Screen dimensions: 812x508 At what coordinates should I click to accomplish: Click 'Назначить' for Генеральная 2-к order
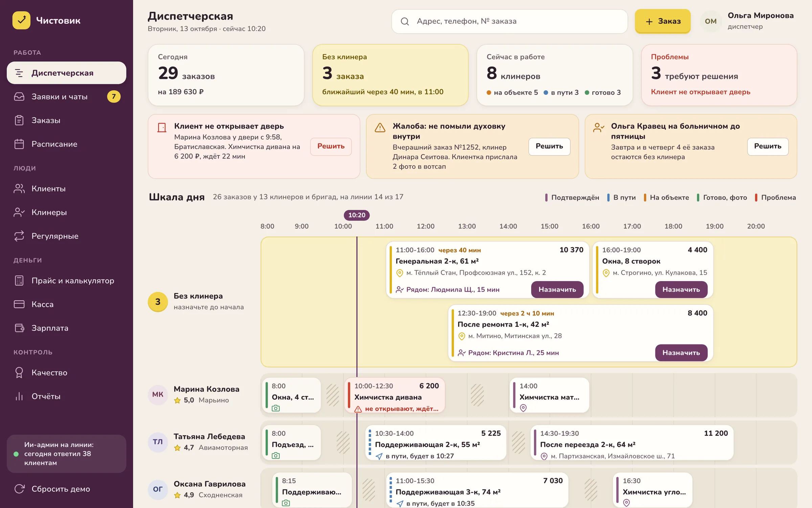(557, 290)
